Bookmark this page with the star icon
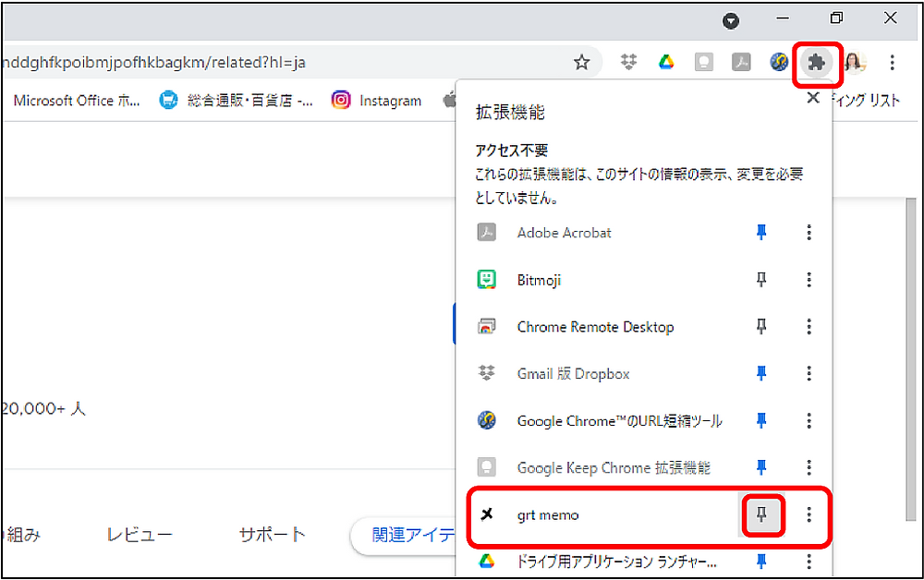The image size is (924, 580). (x=582, y=62)
